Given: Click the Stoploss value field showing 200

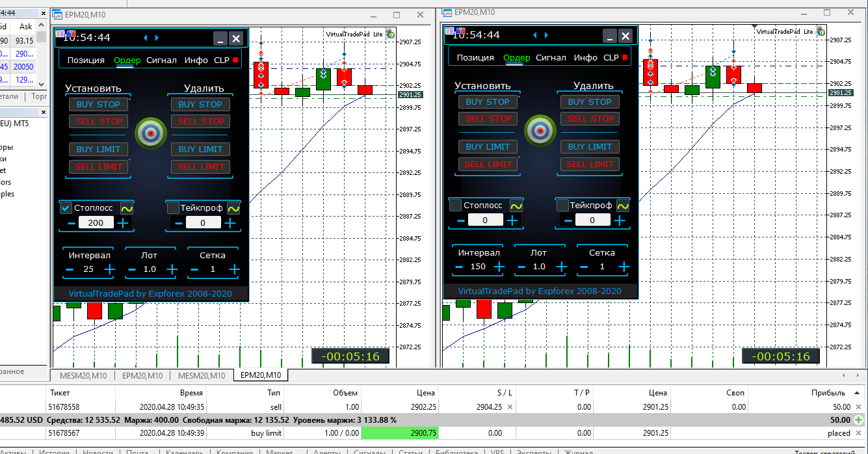Looking at the screenshot, I should (96, 222).
